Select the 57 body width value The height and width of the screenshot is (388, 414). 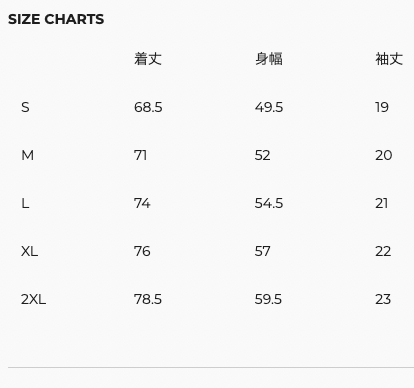[x=262, y=251]
